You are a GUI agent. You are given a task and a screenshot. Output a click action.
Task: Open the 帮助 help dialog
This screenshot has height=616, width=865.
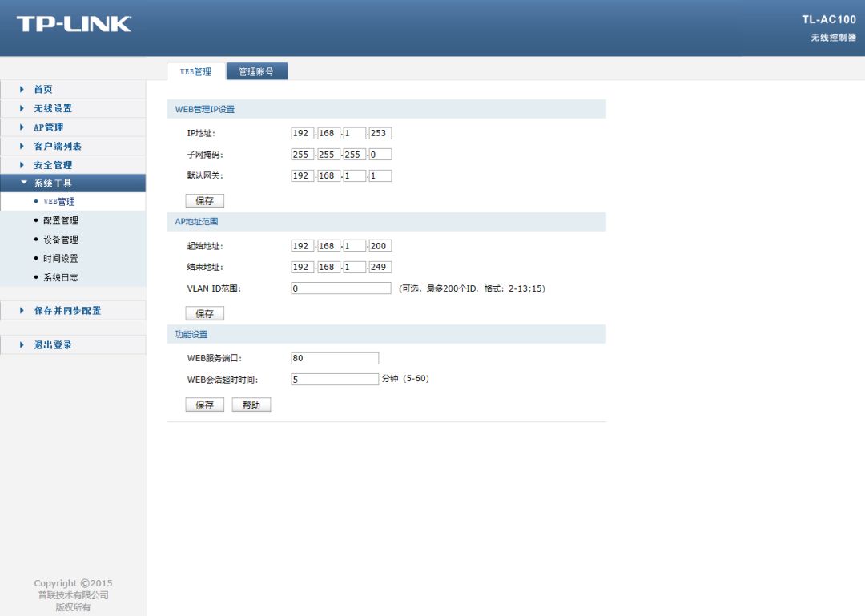[x=251, y=404]
